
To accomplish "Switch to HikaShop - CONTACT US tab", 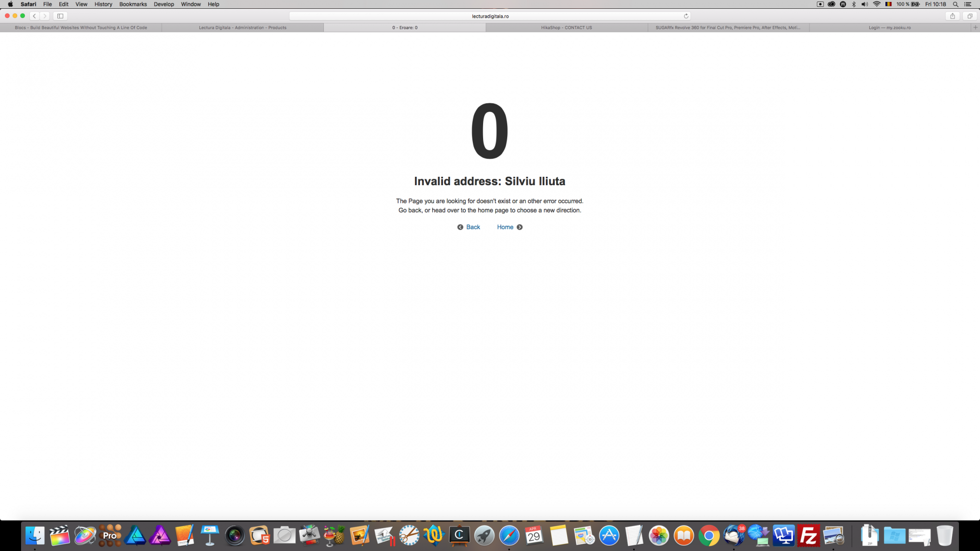I will tap(566, 27).
